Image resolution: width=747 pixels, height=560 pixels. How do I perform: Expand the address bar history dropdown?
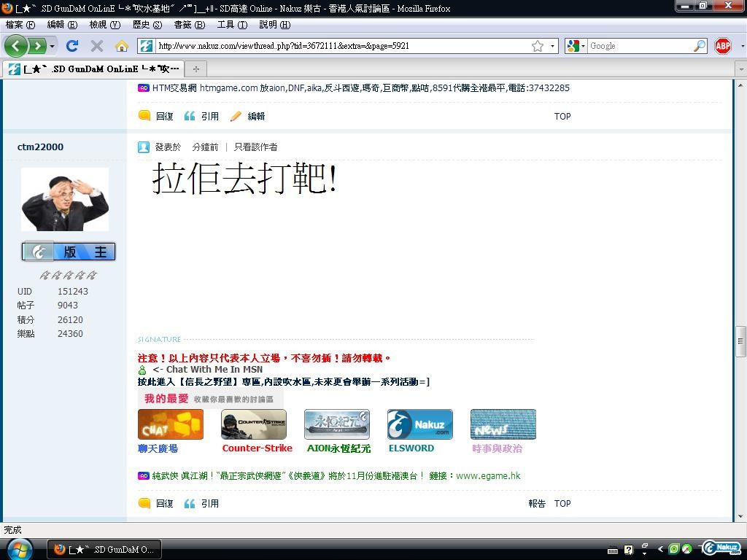point(552,46)
